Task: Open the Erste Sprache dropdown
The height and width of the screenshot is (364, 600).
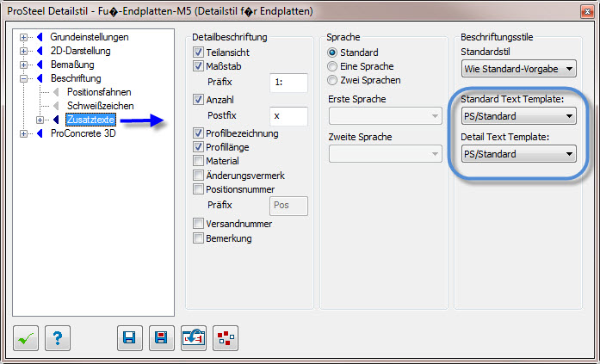Action: (385, 116)
